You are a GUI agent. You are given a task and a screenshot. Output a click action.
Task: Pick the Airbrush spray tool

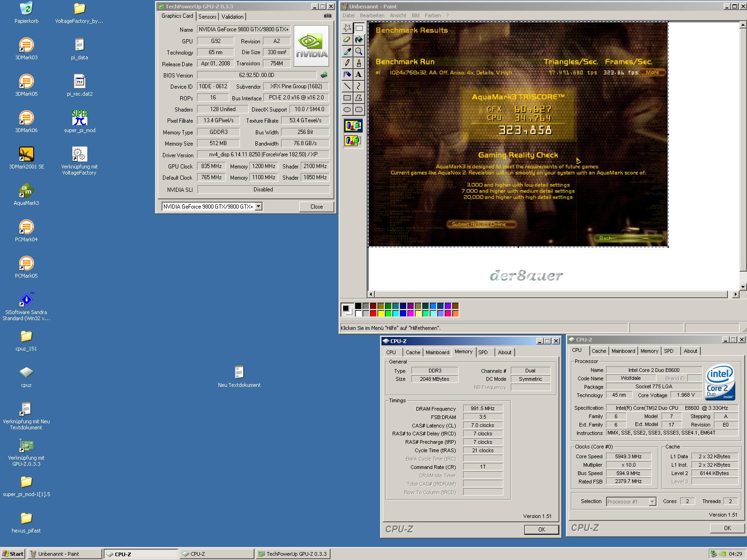347,75
